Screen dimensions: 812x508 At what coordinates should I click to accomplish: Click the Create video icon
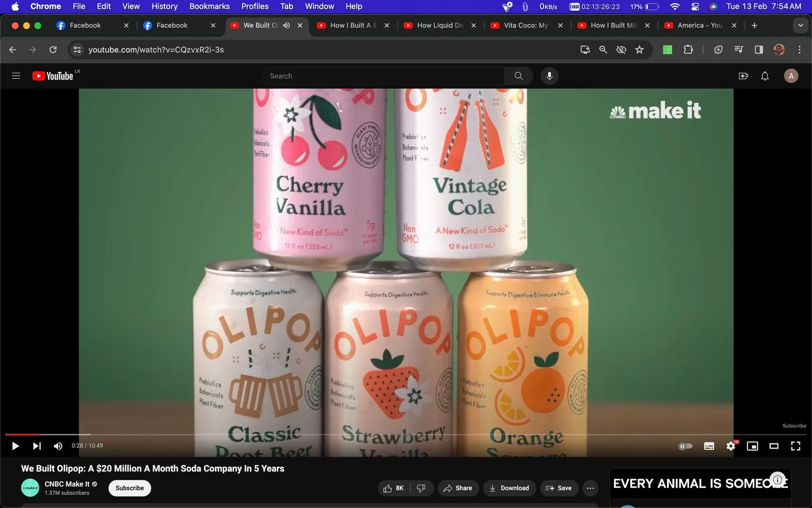pyautogui.click(x=743, y=76)
